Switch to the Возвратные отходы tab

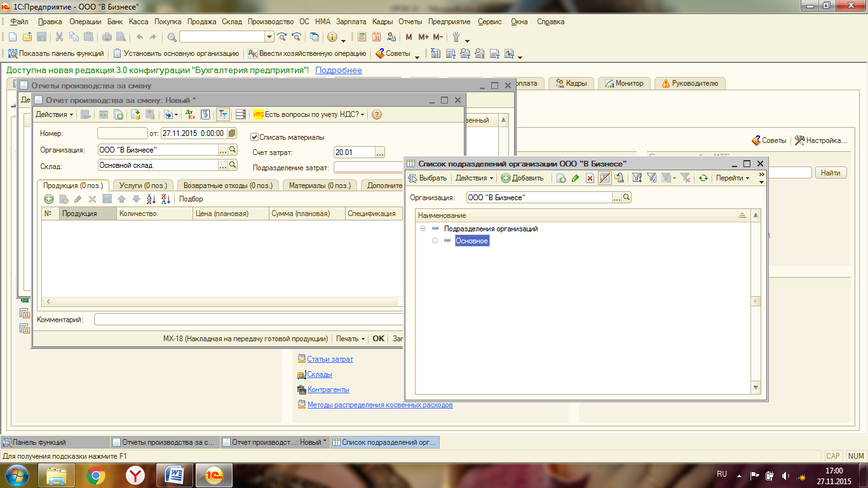pos(227,186)
